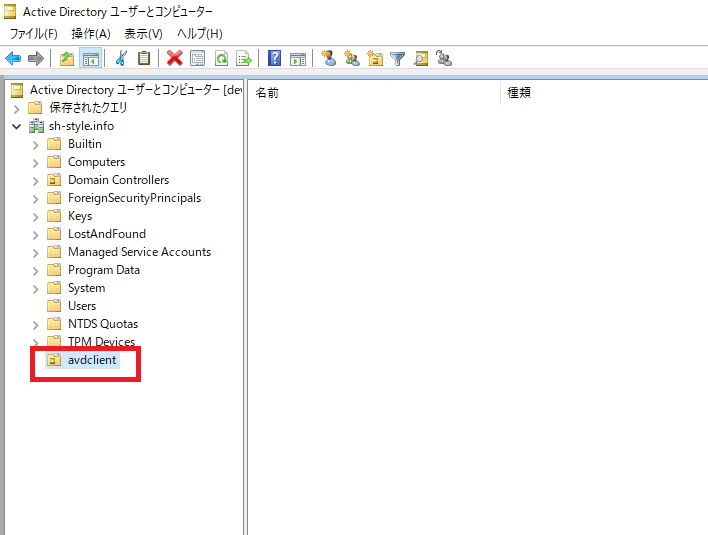Image resolution: width=708 pixels, height=535 pixels.
Task: Click the green Refresh icon
Action: pyautogui.click(x=221, y=59)
